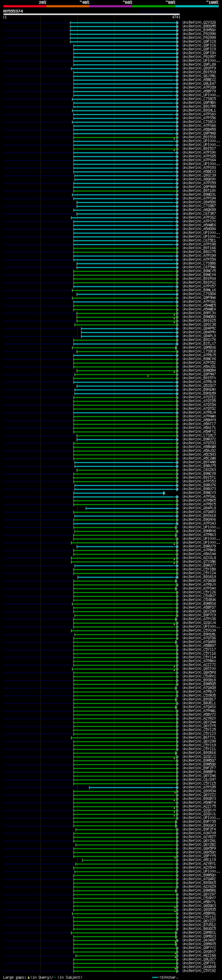Open hit UniRef100_P92996
Viewport: 222px width, 980px height.
point(199,34)
